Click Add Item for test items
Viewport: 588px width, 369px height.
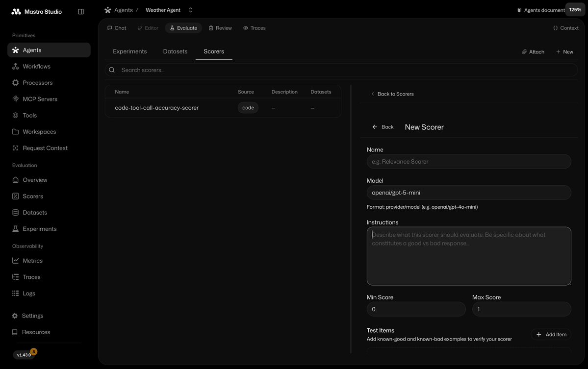coord(551,335)
